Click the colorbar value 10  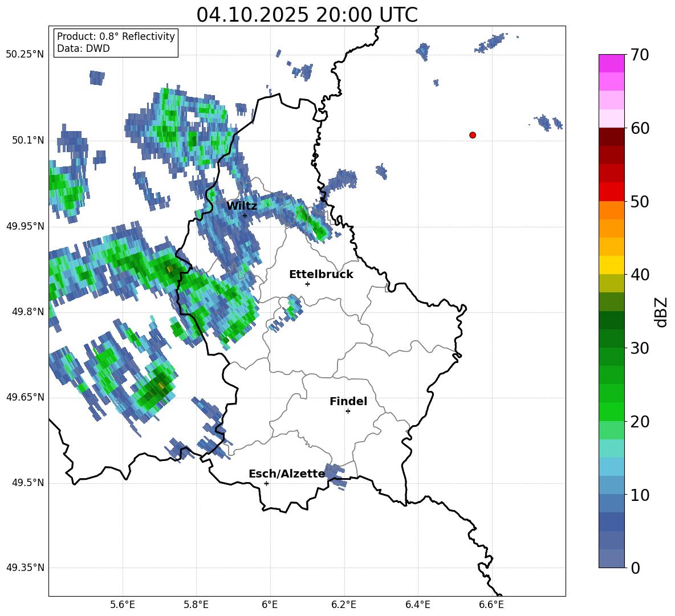tap(640, 495)
